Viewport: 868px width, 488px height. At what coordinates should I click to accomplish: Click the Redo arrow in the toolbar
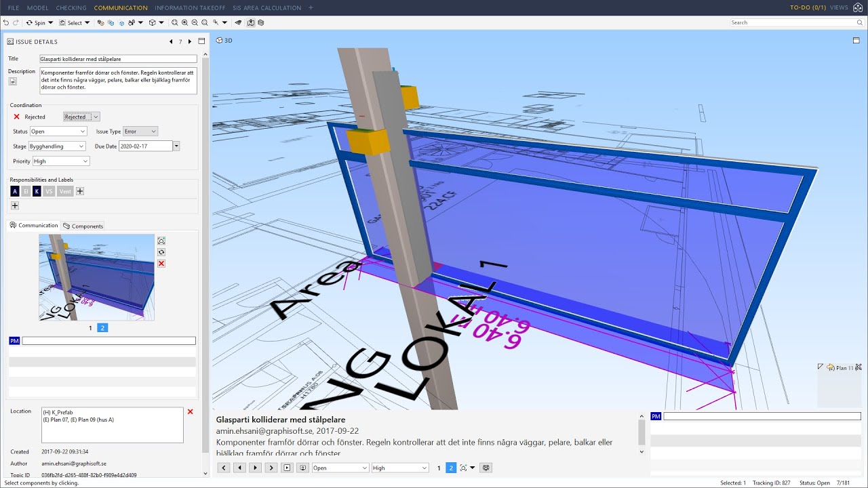click(x=16, y=23)
